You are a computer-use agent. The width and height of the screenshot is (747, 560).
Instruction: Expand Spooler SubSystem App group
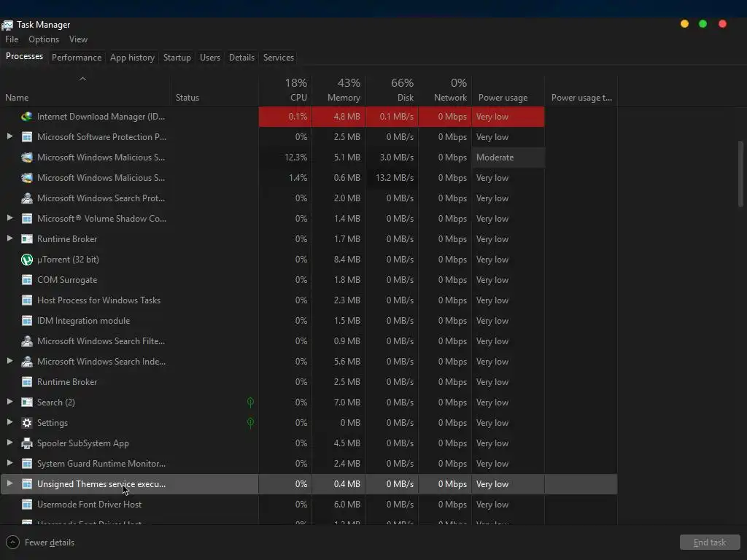(x=9, y=443)
